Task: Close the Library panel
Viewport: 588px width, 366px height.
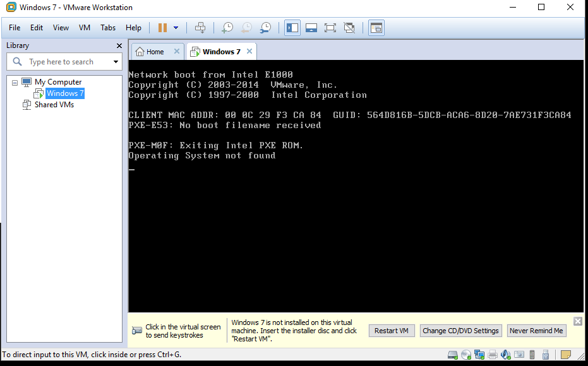Action: pos(119,45)
